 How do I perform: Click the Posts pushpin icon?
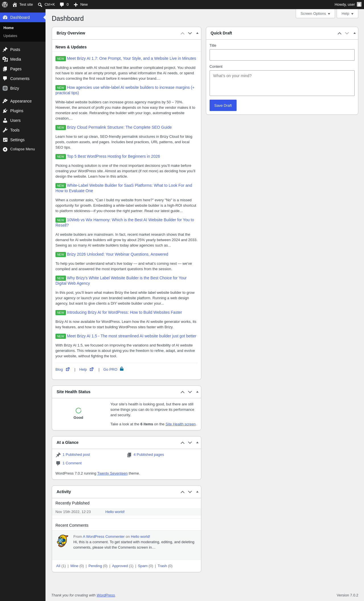[5, 50]
